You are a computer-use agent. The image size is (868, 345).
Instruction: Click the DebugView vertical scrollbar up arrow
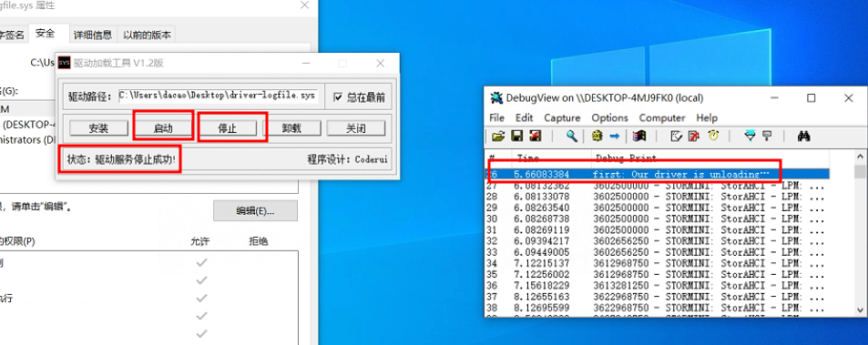860,157
